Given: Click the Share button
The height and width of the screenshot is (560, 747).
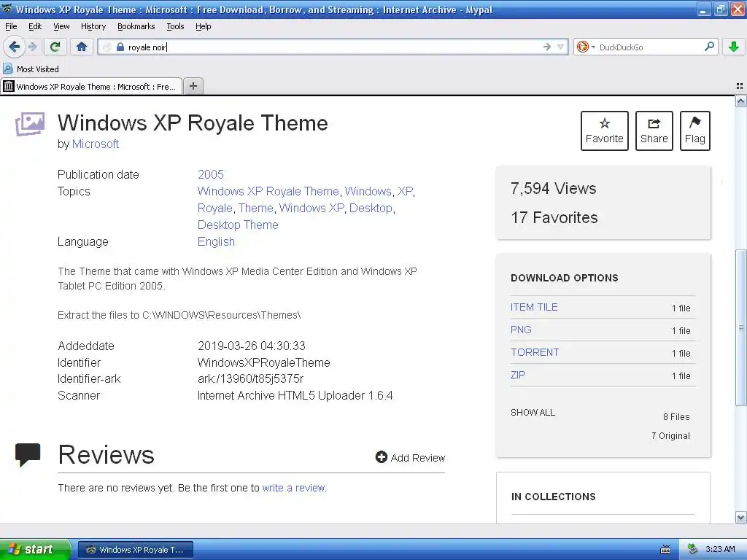Looking at the screenshot, I should tap(654, 131).
